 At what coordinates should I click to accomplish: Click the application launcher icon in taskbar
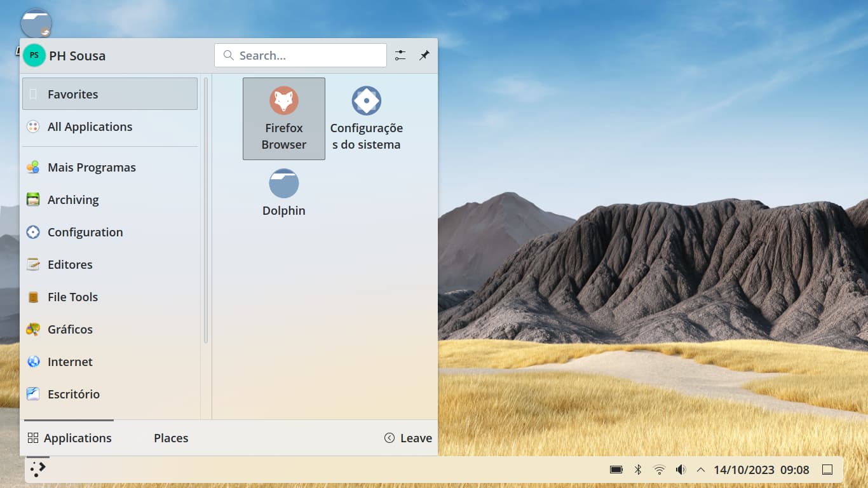(x=37, y=469)
